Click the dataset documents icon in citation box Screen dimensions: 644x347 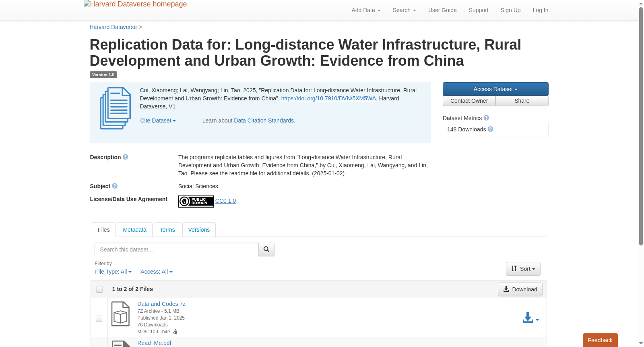(116, 108)
